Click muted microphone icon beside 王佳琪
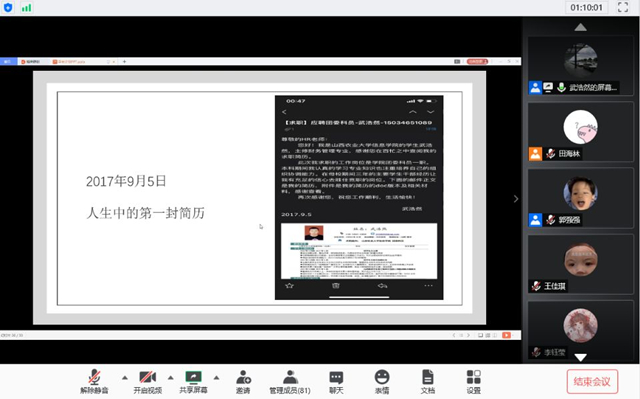The height and width of the screenshot is (399, 640). [536, 286]
